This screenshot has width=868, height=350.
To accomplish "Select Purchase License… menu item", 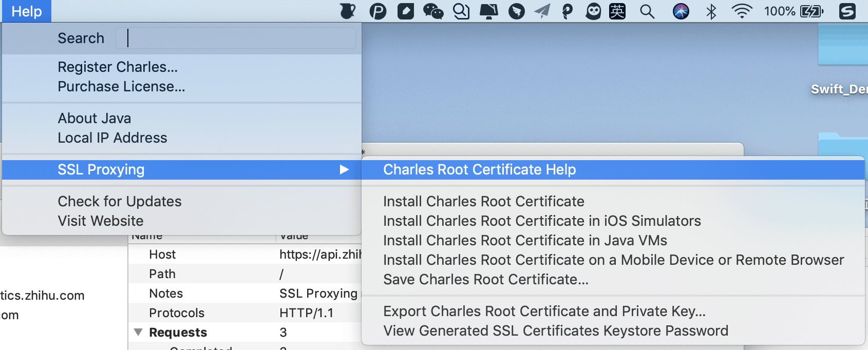I will point(182,87).
